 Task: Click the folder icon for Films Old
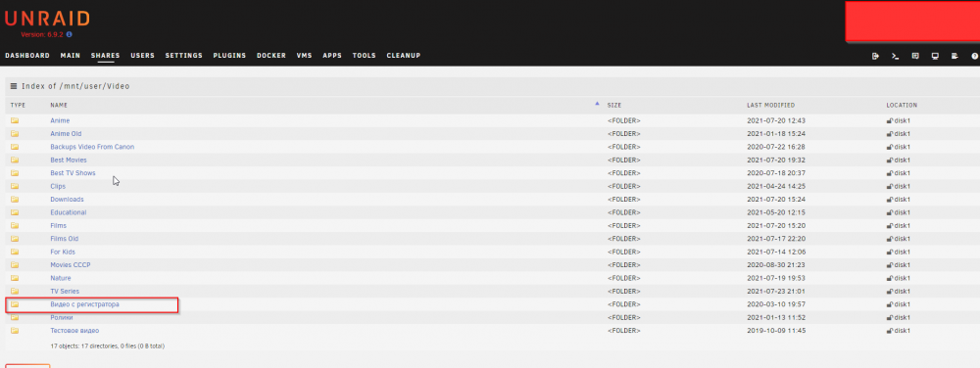[x=15, y=238]
